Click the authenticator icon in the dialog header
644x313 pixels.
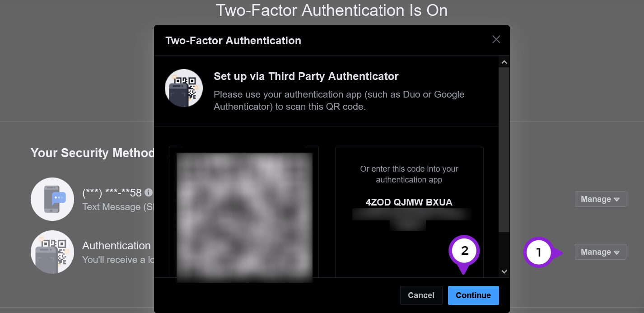coord(184,88)
